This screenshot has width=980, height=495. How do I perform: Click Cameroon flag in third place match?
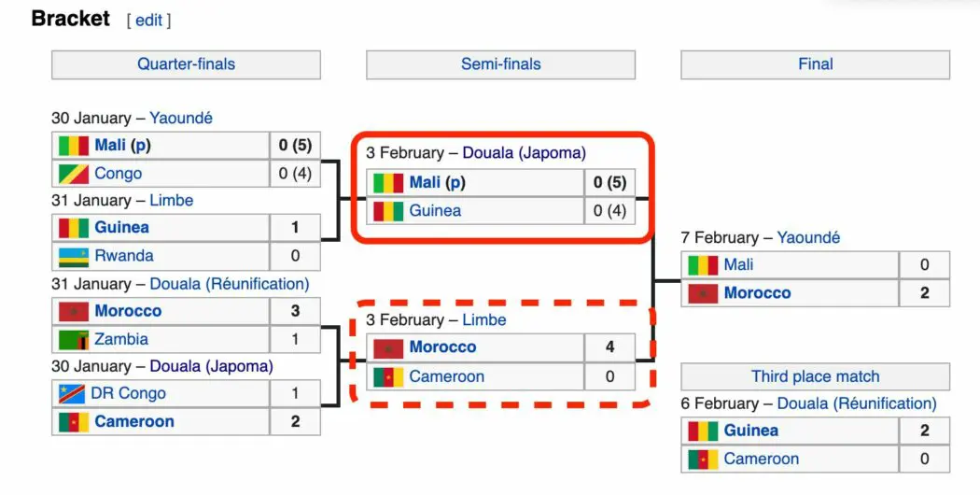703,460
